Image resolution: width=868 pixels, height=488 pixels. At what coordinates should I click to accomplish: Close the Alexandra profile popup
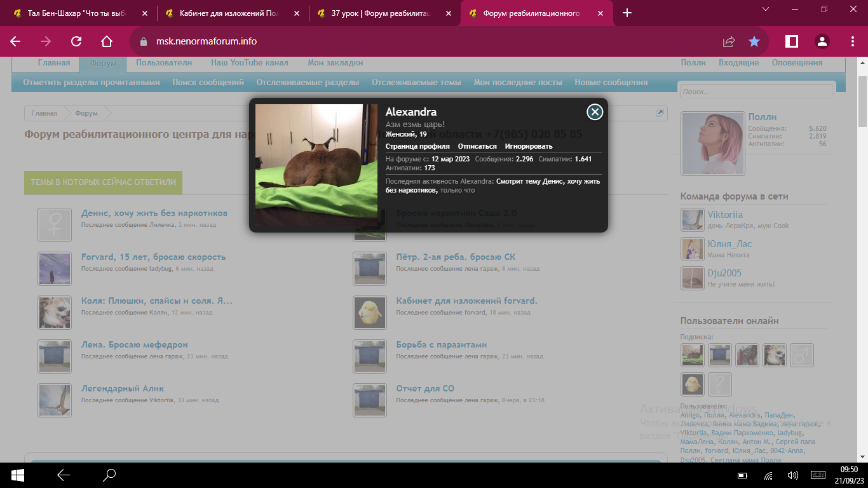(594, 112)
